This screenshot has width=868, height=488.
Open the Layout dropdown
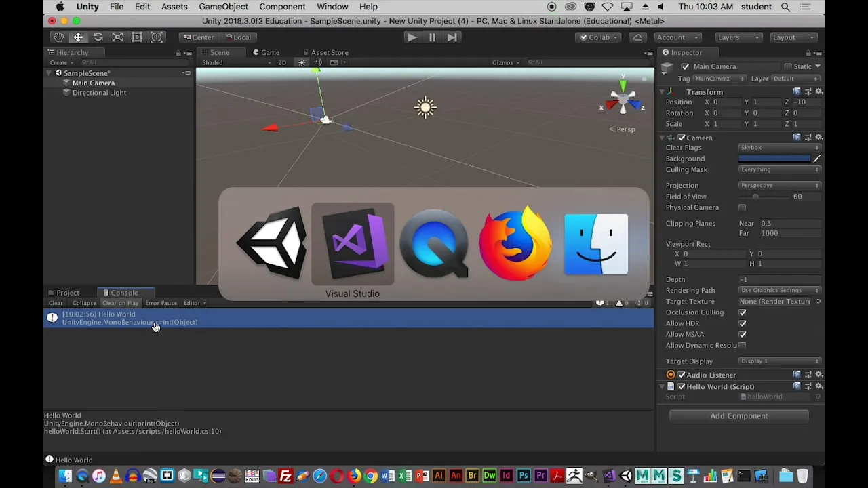pyautogui.click(x=792, y=37)
